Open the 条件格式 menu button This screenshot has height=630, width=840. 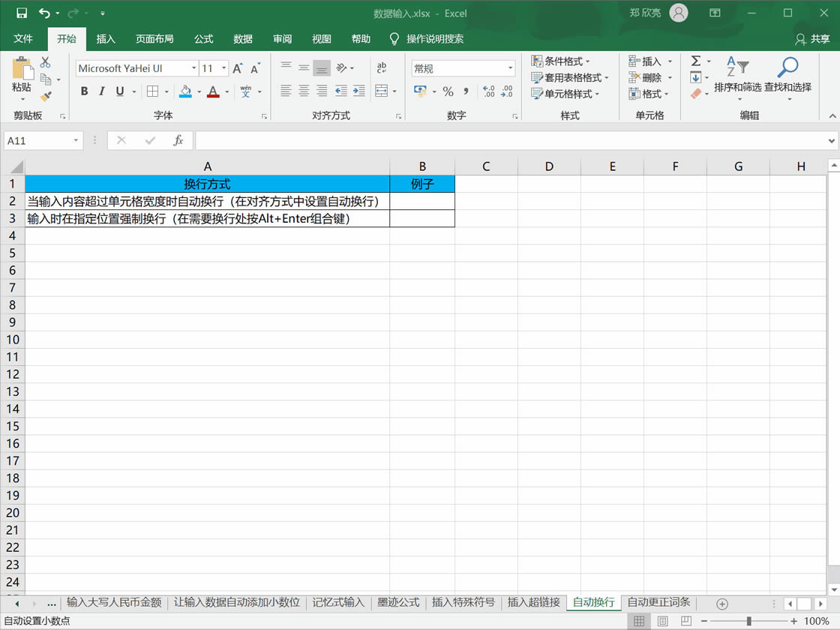[562, 60]
